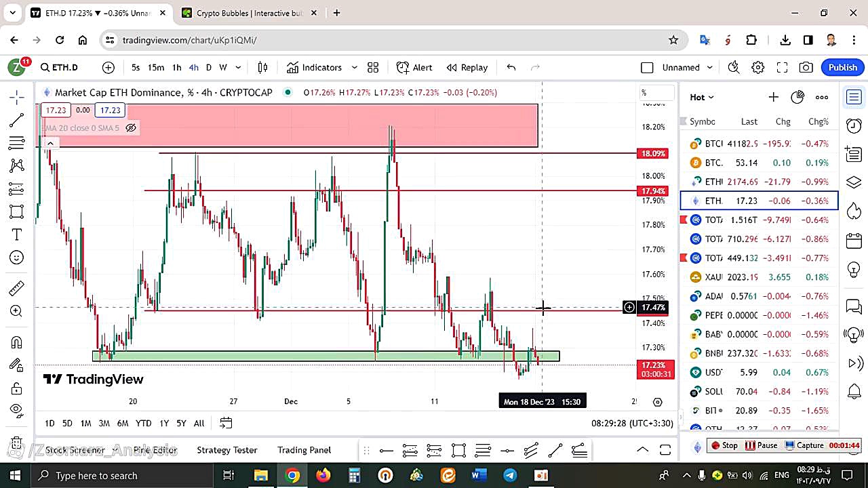The height and width of the screenshot is (488, 868).
Task: Open the Strategy Tester tab
Action: coord(227,449)
